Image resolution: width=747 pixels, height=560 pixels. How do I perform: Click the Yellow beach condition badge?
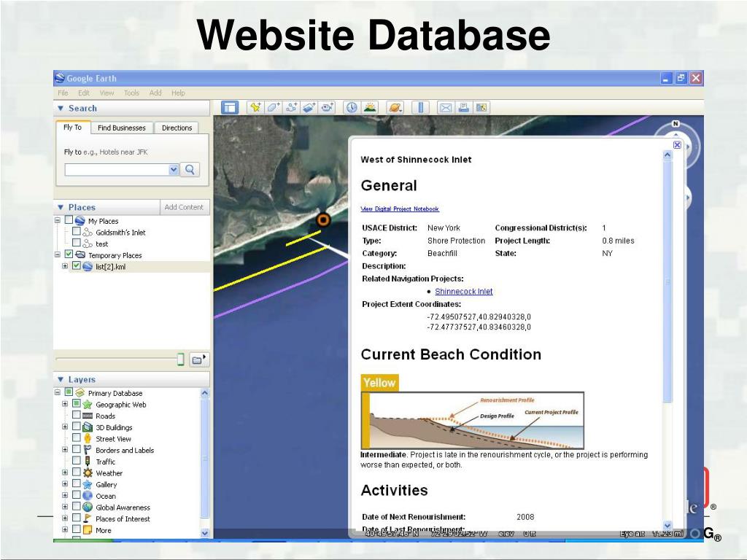[x=379, y=383]
